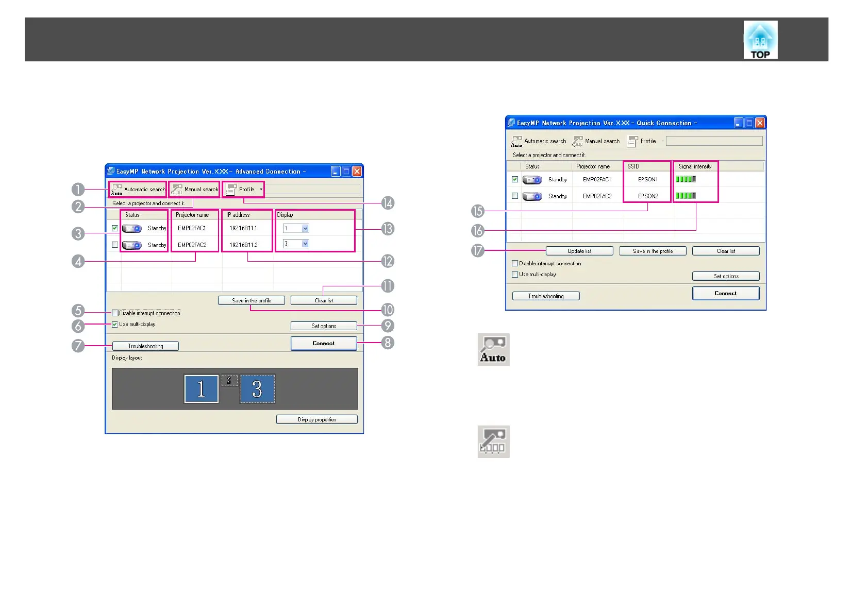Click Connect in Quick Connection window

(726, 293)
